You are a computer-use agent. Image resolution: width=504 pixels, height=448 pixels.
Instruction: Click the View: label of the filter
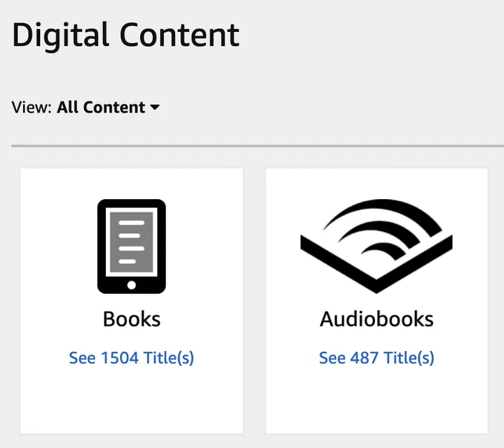coord(31,107)
